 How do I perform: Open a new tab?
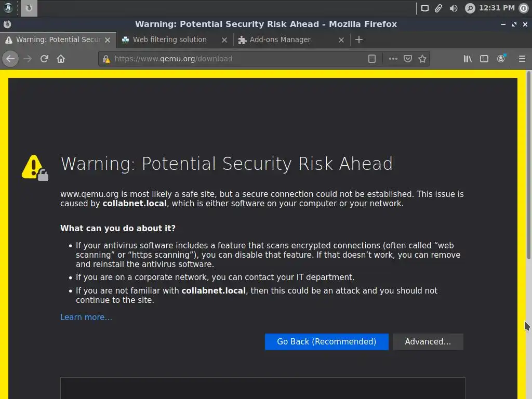tap(358, 39)
